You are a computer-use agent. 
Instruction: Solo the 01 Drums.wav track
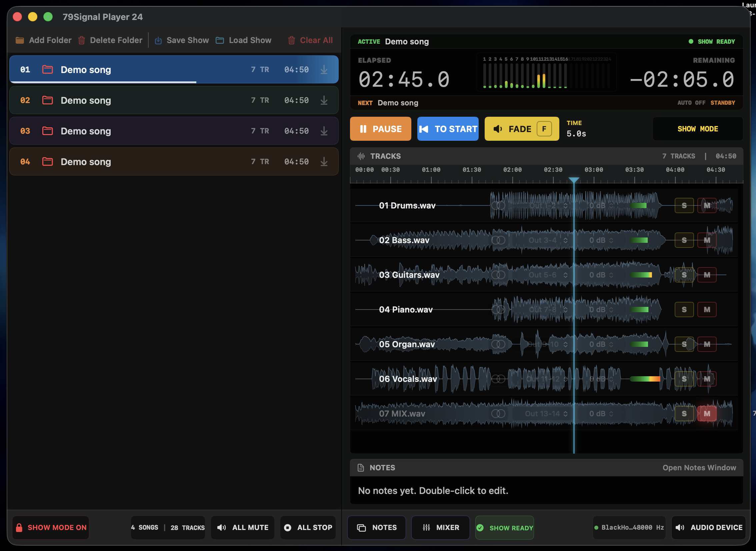pyautogui.click(x=684, y=205)
